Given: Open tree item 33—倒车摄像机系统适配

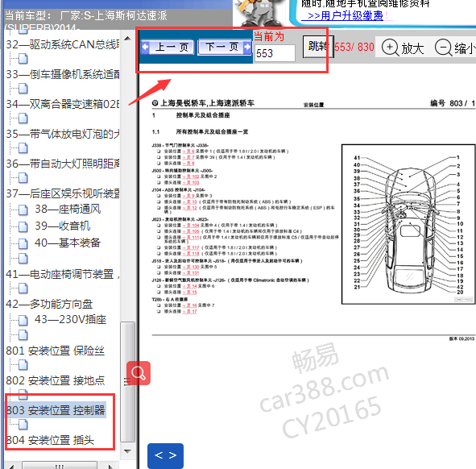Looking at the screenshot, I should 63,74.
